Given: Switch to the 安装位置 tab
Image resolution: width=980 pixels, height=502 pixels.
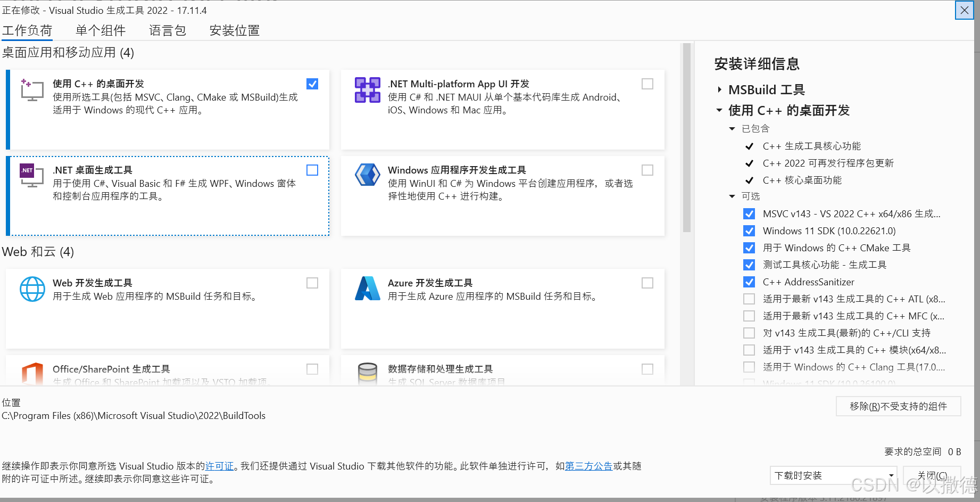Looking at the screenshot, I should [235, 30].
